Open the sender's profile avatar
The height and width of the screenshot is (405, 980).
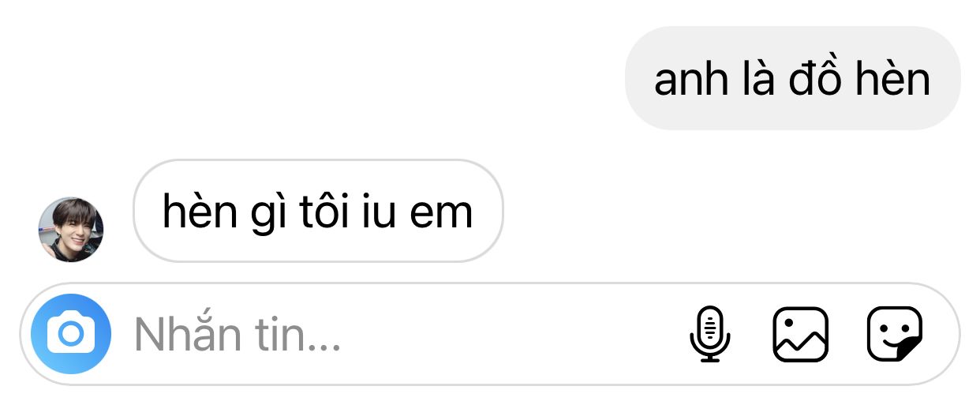click(71, 230)
